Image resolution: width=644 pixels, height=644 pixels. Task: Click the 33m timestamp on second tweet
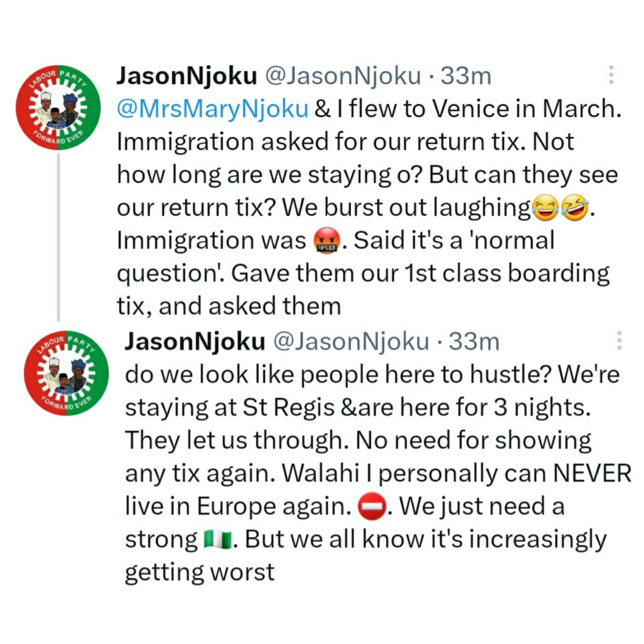point(474,342)
